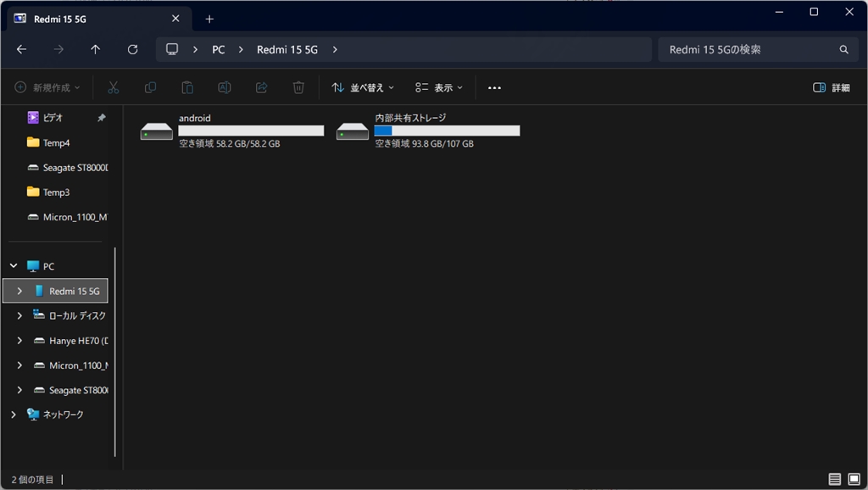Click the search magnifier icon
Image resolution: width=868 pixels, height=490 pixels.
(843, 49)
